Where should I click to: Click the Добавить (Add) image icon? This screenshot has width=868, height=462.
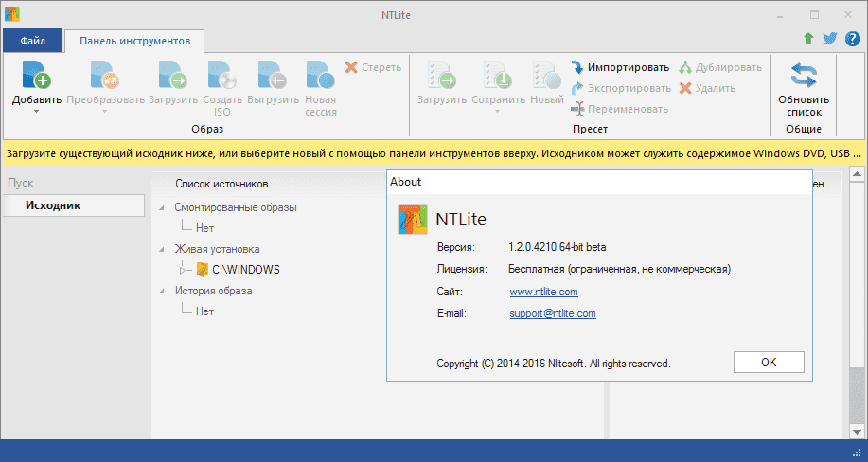(x=36, y=75)
